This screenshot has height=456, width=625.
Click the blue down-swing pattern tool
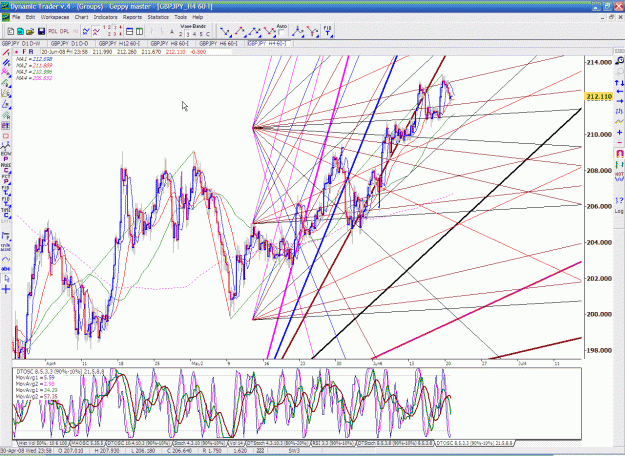point(225,31)
